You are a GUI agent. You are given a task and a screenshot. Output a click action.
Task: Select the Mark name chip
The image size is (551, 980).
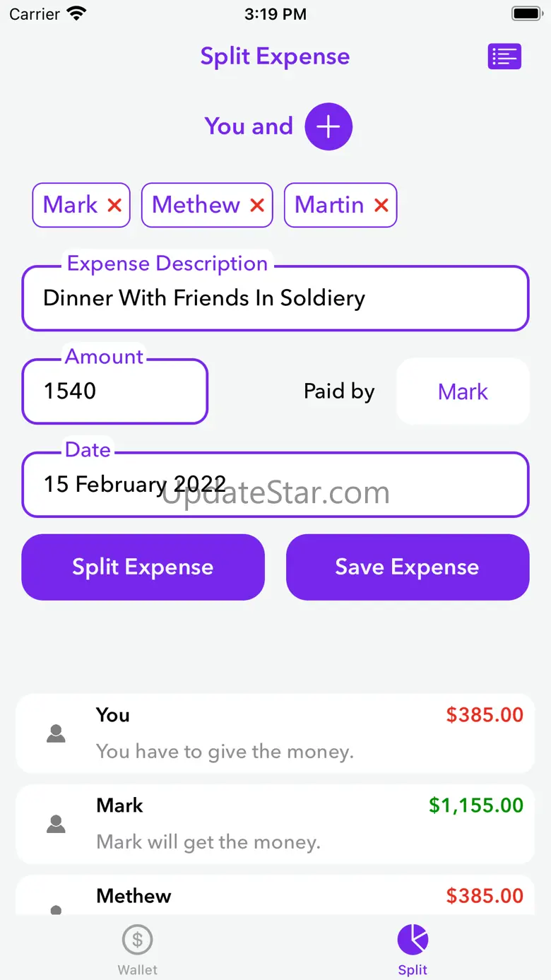[70, 205]
